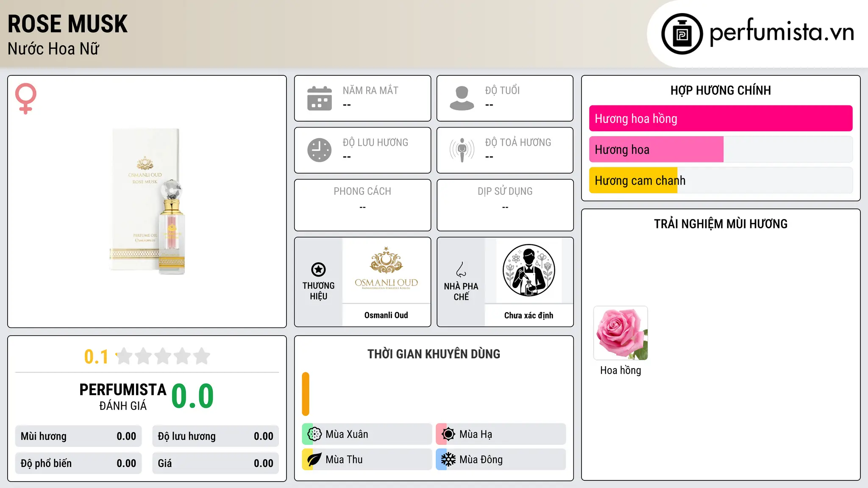868x488 pixels.
Task: Click the calendar icon for release year
Action: click(x=320, y=98)
